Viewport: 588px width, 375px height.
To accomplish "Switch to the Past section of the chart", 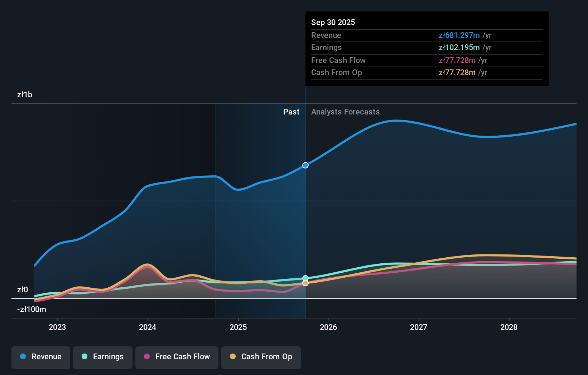I will 291,112.
